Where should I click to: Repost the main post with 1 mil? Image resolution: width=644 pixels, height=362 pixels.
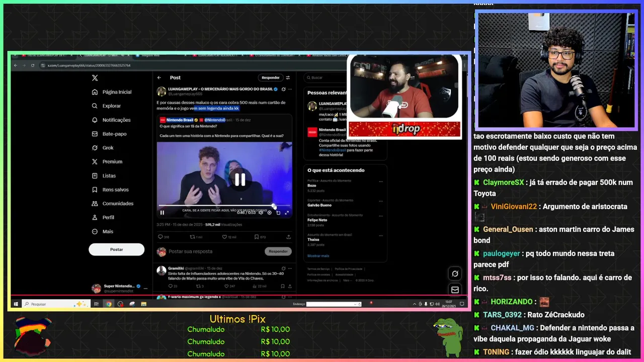coord(192,237)
